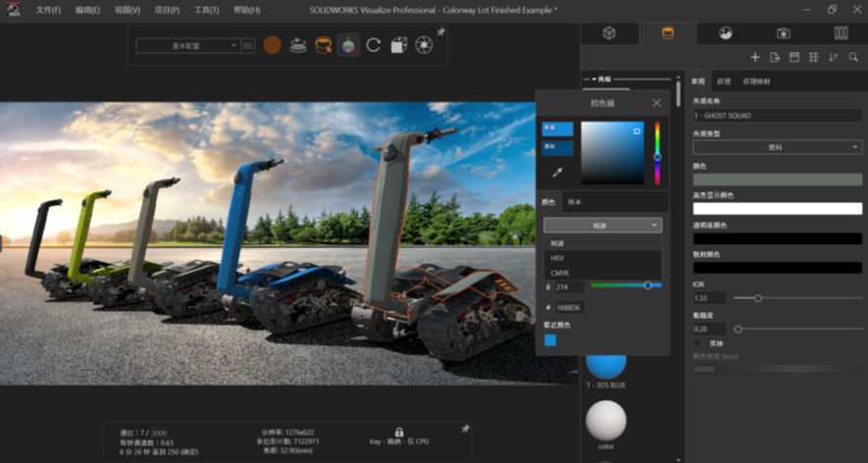Open the Cameras tab icon
The width and height of the screenshot is (868, 463).
coord(784,32)
